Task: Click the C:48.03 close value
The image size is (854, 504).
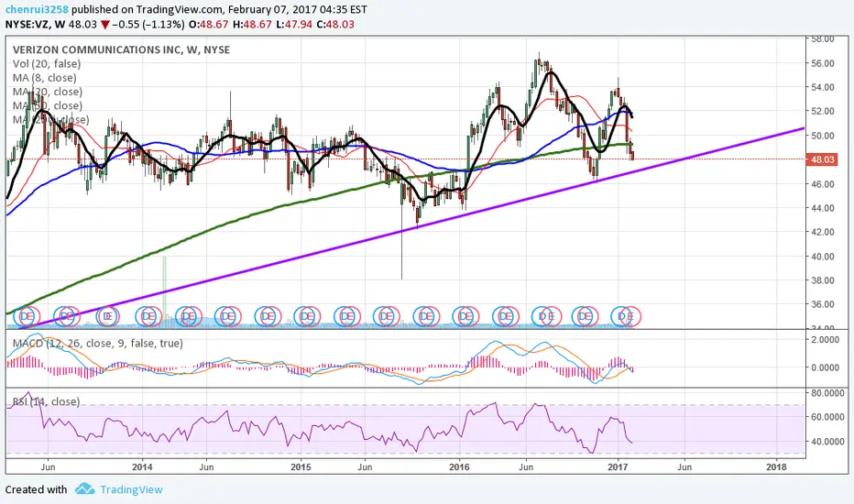Action: point(335,25)
